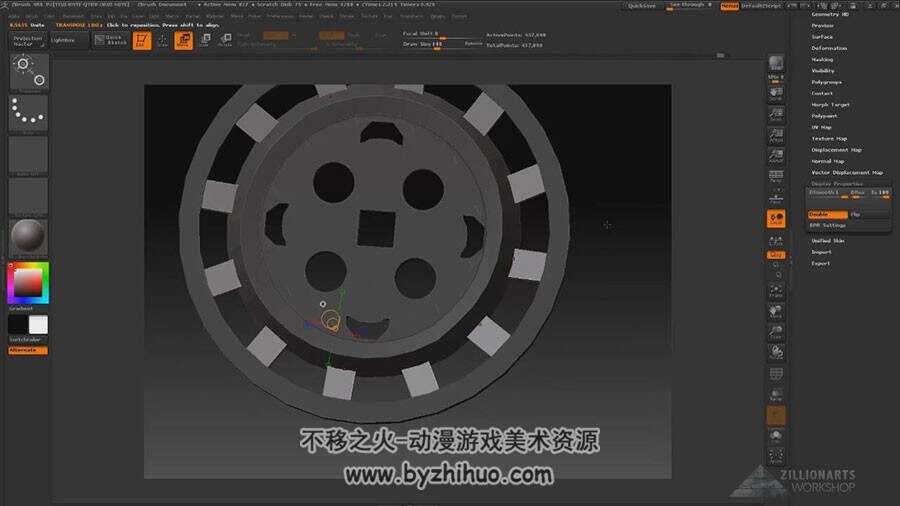Image resolution: width=900 pixels, height=506 pixels.
Task: Expand the UV Map subpalette
Action: pyautogui.click(x=821, y=127)
